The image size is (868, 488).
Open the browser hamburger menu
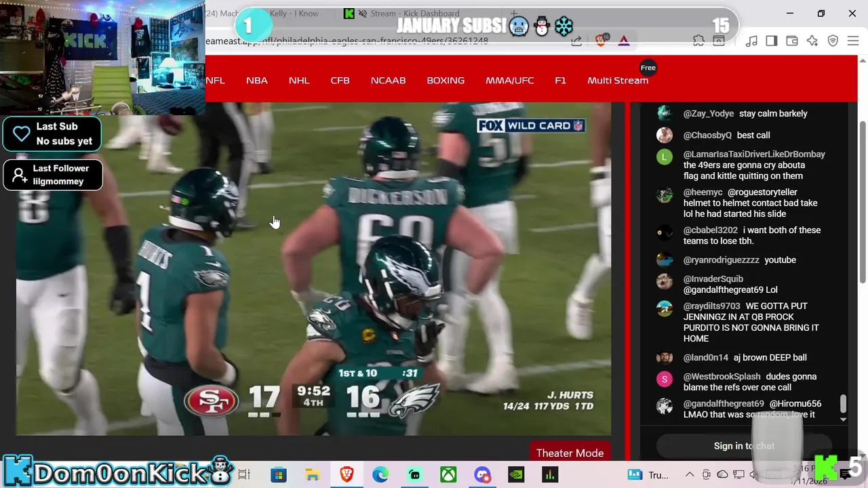click(853, 41)
